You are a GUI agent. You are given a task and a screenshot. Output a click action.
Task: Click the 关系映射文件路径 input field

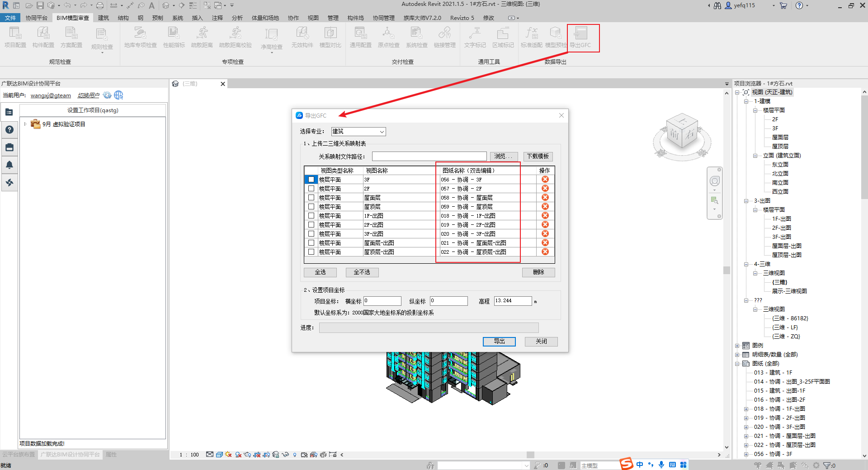click(429, 157)
